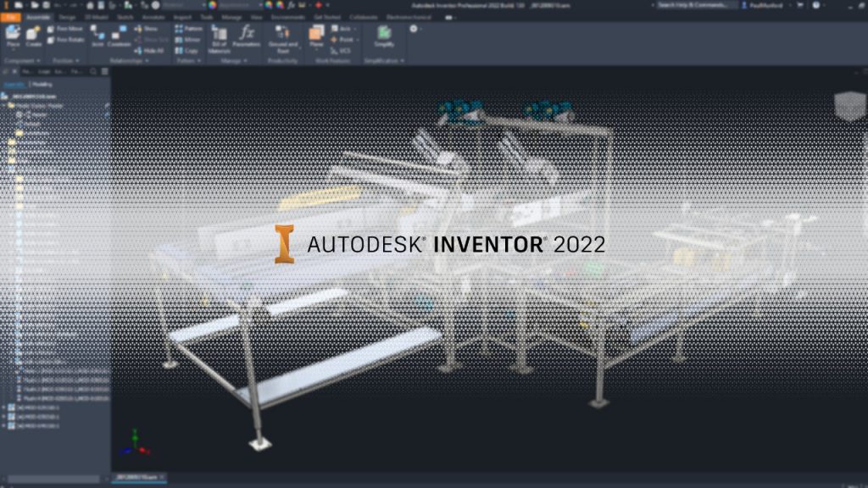Switch to the 3D Model ribbon tab
Viewport: 868px width, 488px height.
click(x=97, y=17)
